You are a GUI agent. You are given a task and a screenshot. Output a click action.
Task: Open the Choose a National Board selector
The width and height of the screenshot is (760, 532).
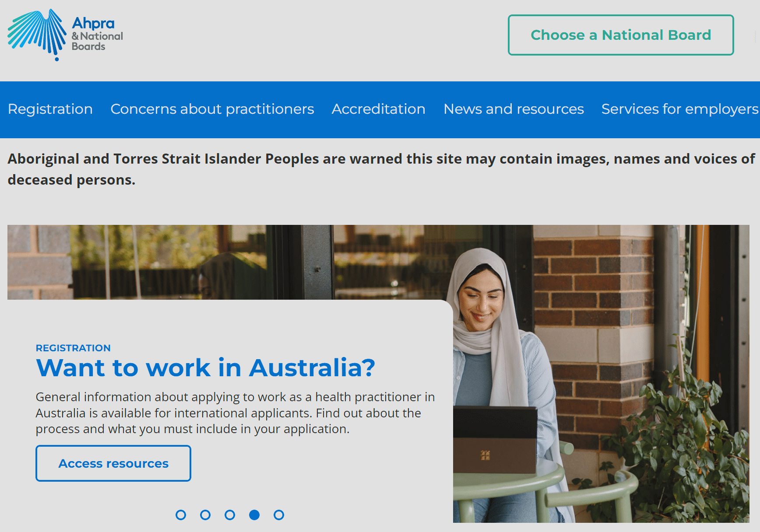click(621, 35)
